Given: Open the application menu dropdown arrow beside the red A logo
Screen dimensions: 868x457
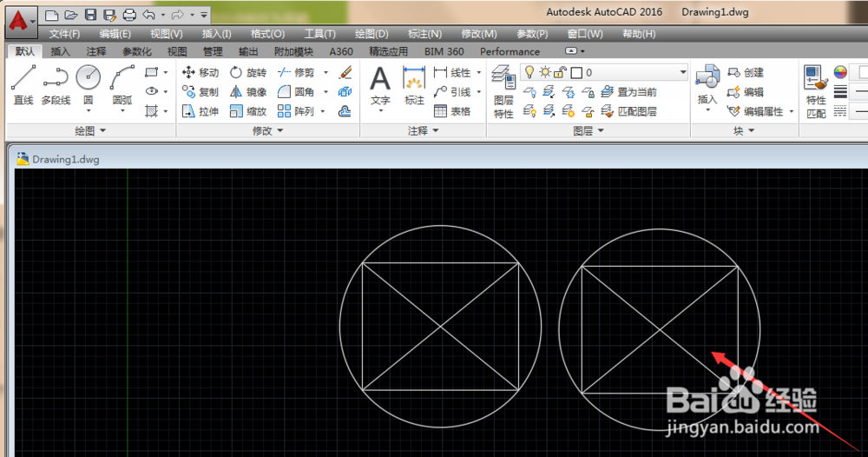Looking at the screenshot, I should pyautogui.click(x=34, y=22).
